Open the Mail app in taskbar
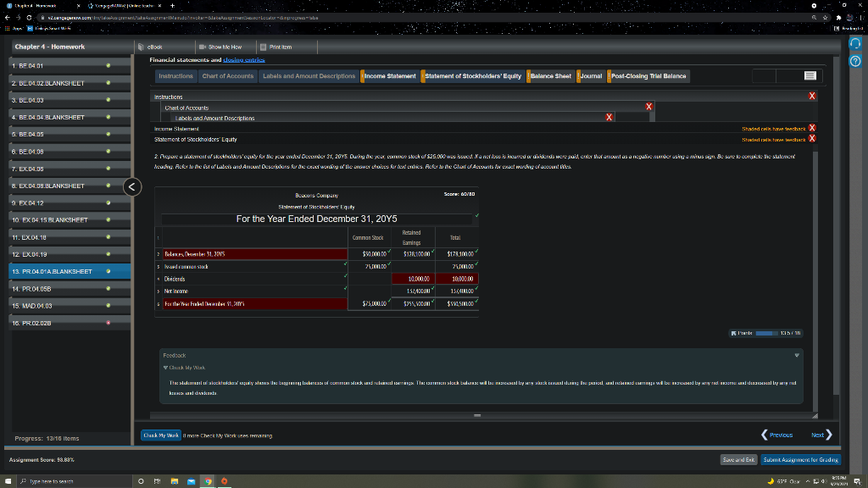Screen dimensions: 868x488 pyautogui.click(x=191, y=481)
